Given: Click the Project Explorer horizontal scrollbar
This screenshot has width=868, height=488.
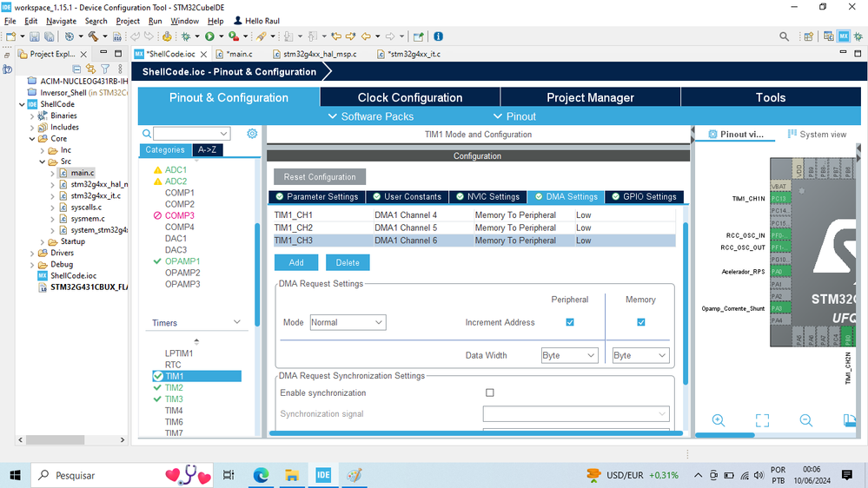Looking at the screenshot, I should click(x=56, y=440).
